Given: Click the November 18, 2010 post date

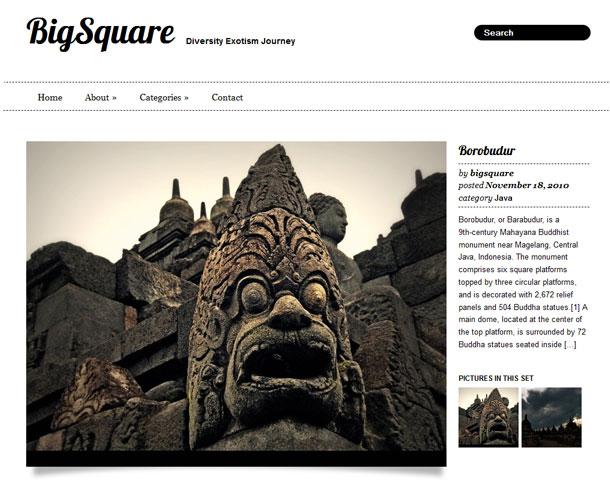Looking at the screenshot, I should [x=527, y=186].
